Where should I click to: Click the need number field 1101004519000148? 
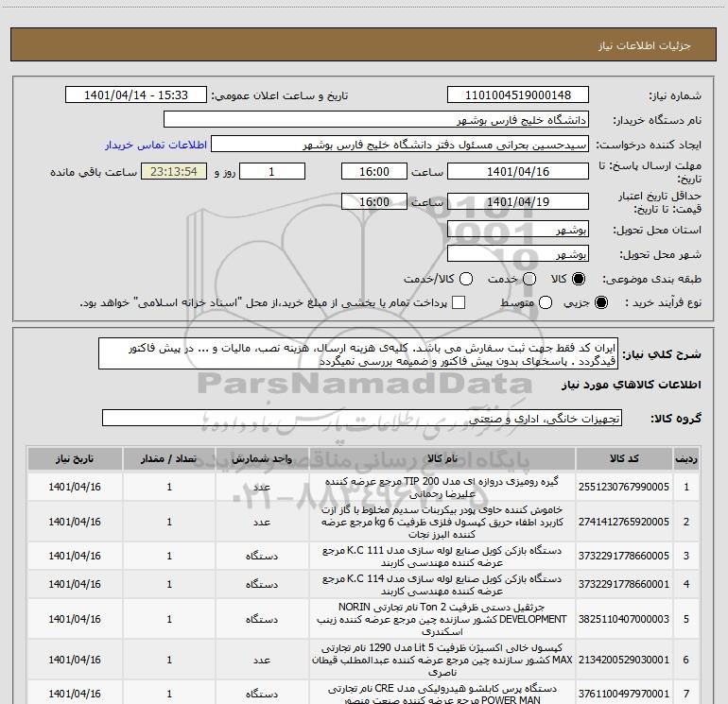click(518, 95)
